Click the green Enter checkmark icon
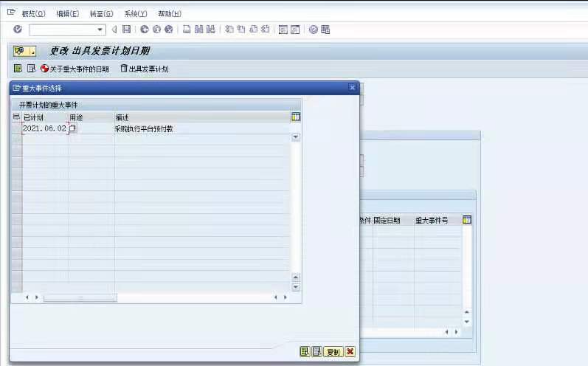Screen dimensions: 588x366 point(18,30)
